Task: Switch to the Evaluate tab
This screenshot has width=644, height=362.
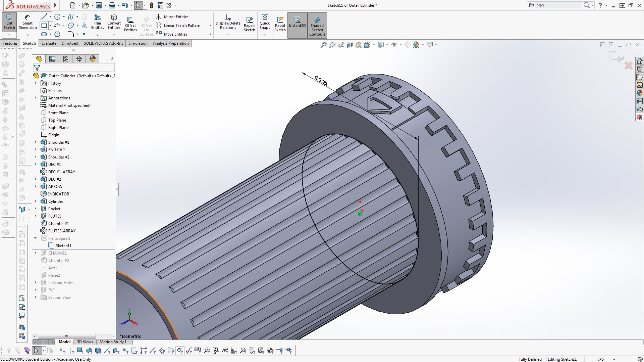Action: pyautogui.click(x=49, y=43)
